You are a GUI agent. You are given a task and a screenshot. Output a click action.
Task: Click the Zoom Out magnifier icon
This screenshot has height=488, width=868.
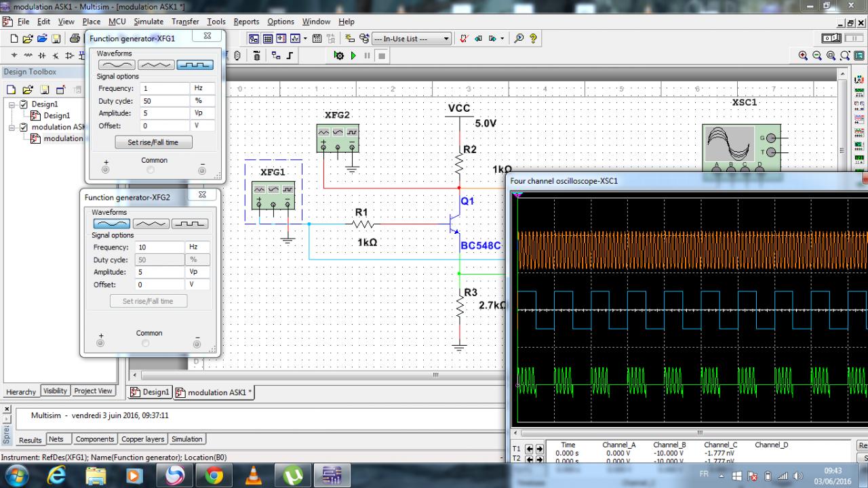[817, 56]
